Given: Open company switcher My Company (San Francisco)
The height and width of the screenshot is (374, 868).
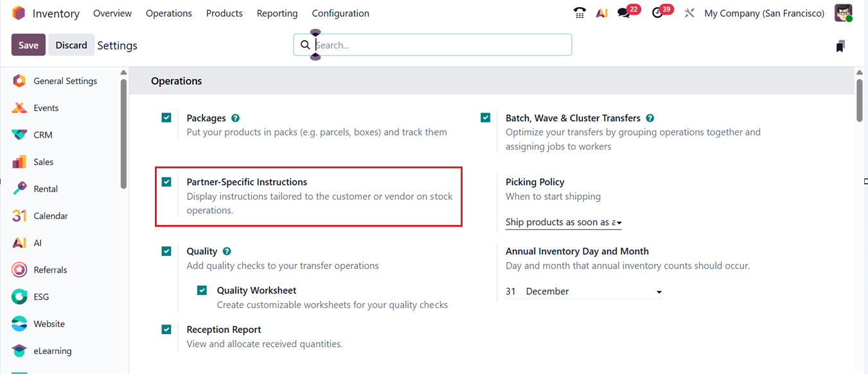Looking at the screenshot, I should click(x=764, y=13).
